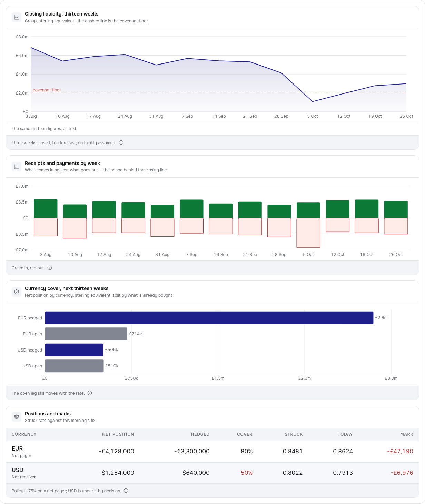The width and height of the screenshot is (425, 504).
Task: Open info icon after 'open leg still moves'
Action: [x=90, y=393]
